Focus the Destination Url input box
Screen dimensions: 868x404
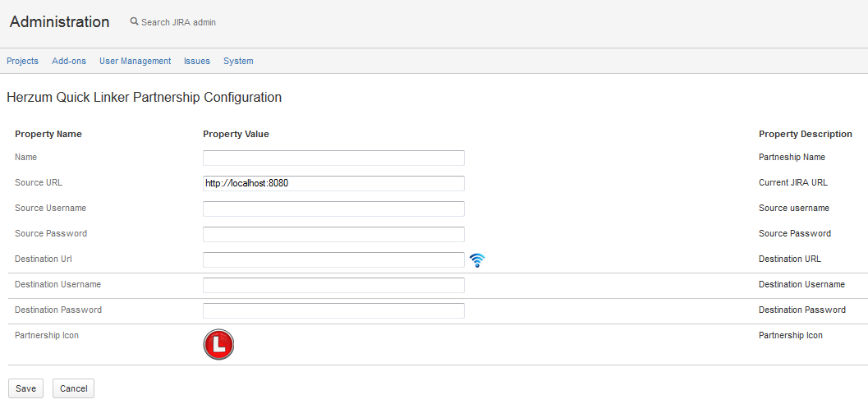point(333,259)
